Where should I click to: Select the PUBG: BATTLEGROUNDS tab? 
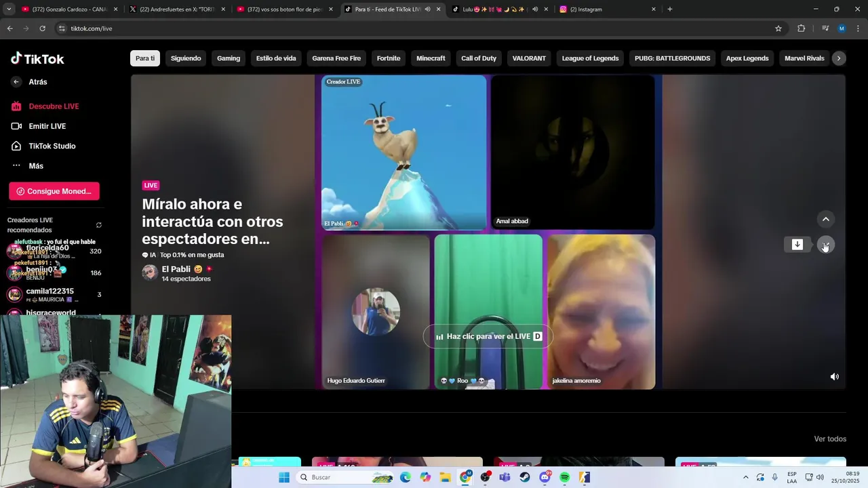[x=672, y=58]
